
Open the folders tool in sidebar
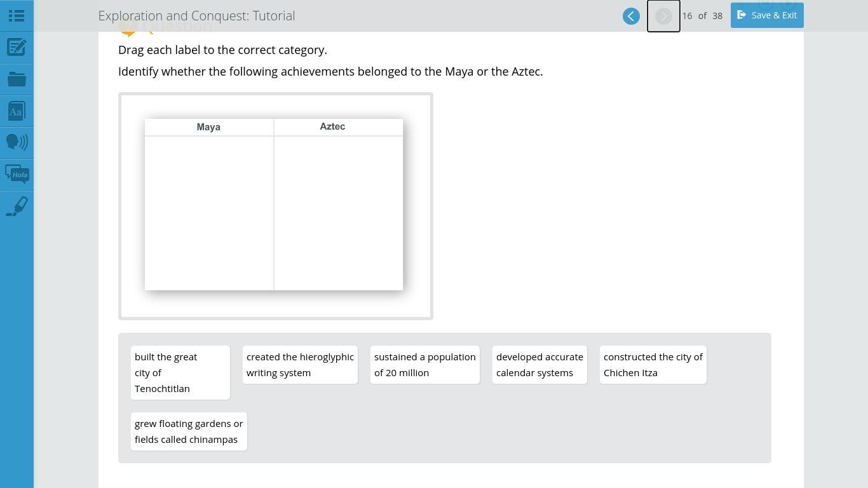[17, 79]
